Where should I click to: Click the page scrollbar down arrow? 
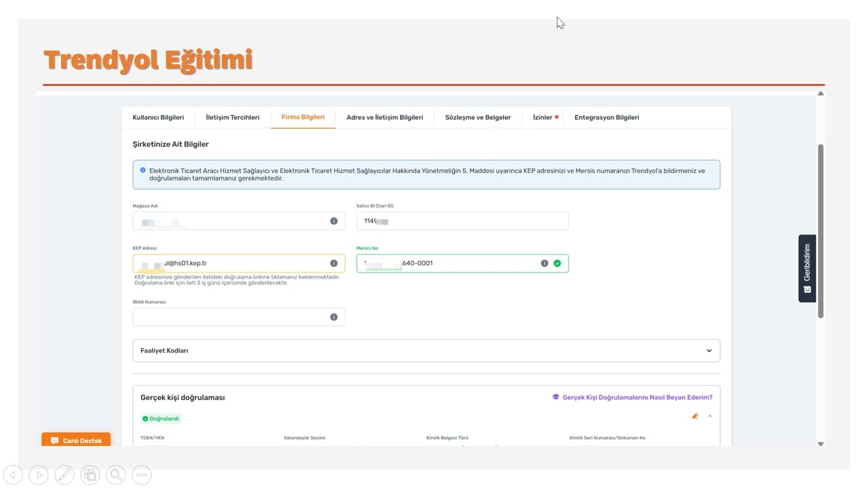[821, 444]
